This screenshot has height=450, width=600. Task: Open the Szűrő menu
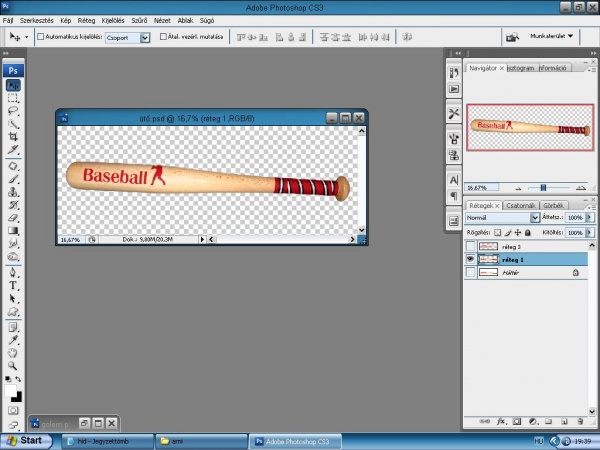[x=139, y=21]
